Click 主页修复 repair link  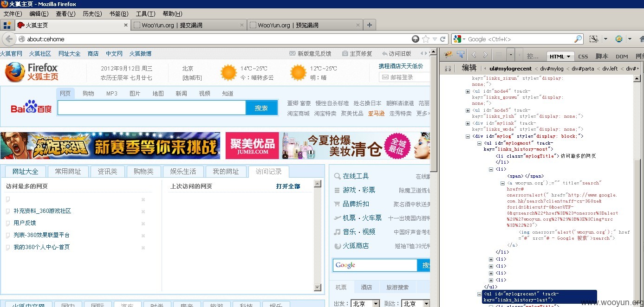(357, 54)
